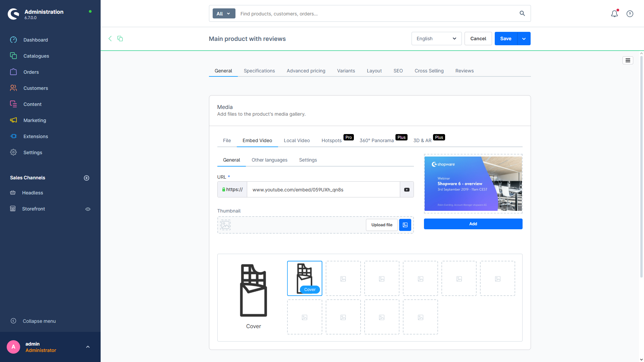The width and height of the screenshot is (644, 362).
Task: Switch to the Specifications tab
Action: tap(259, 71)
